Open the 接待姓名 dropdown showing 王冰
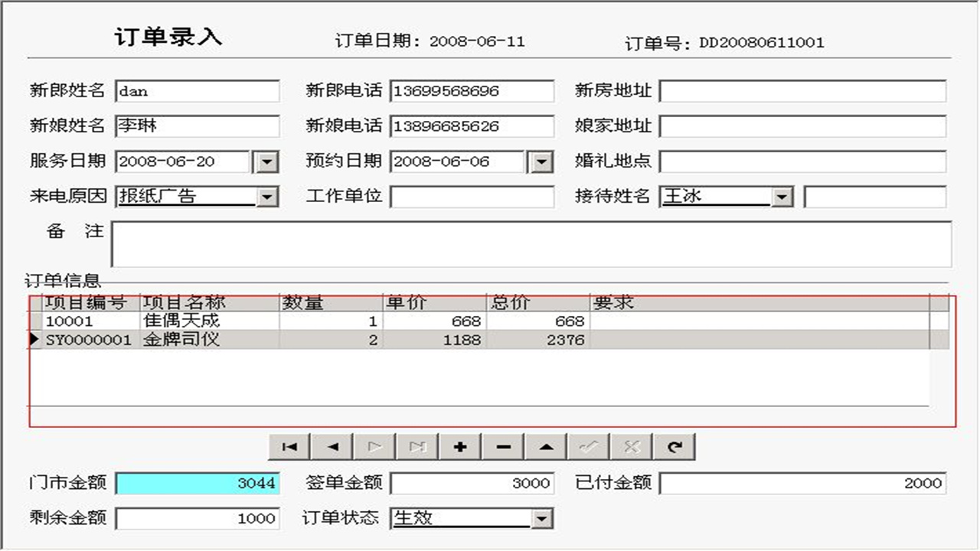Screen dimensions: 980x551 (x=782, y=197)
